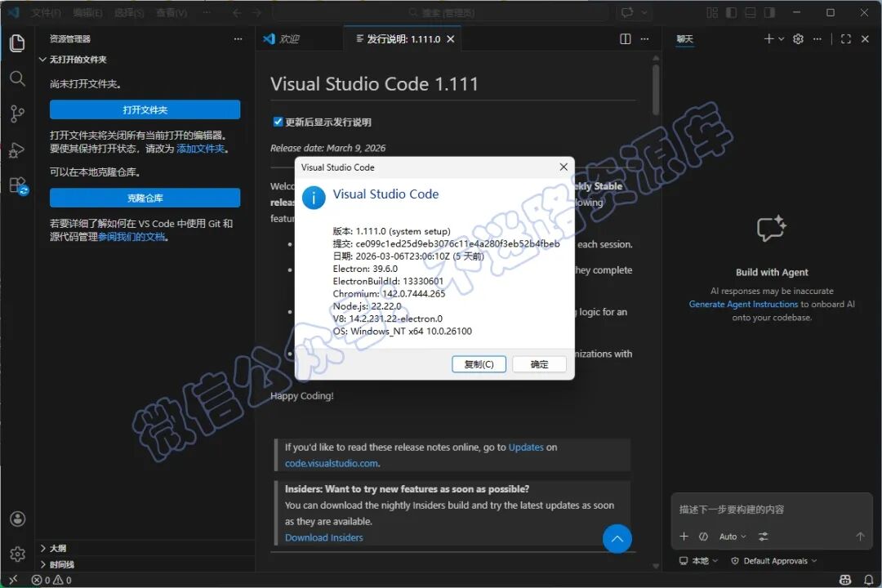Open editor more actions ellipsis

(x=644, y=39)
